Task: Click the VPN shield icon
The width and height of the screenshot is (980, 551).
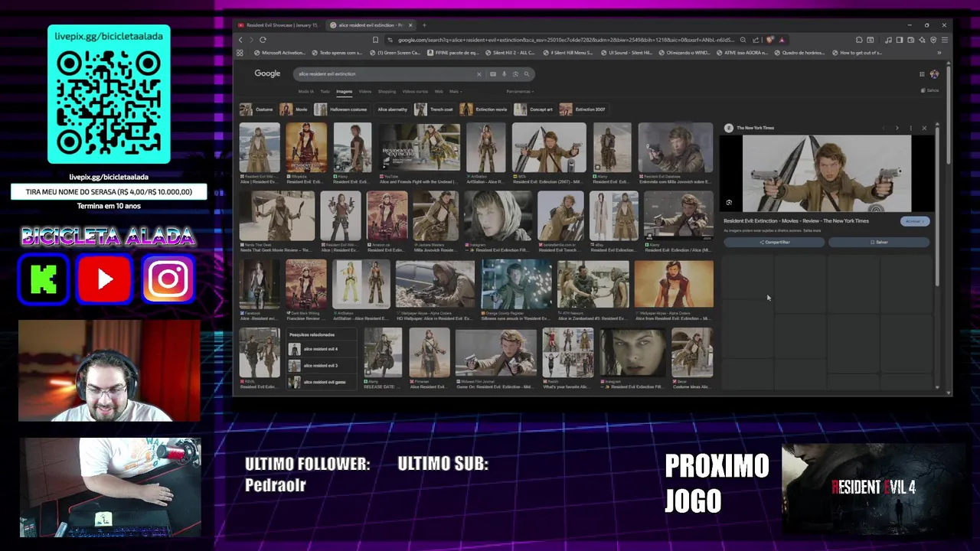Action: (x=933, y=40)
